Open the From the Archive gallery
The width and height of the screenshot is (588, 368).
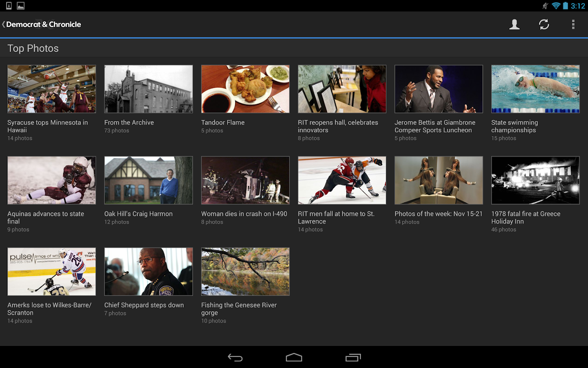point(148,89)
